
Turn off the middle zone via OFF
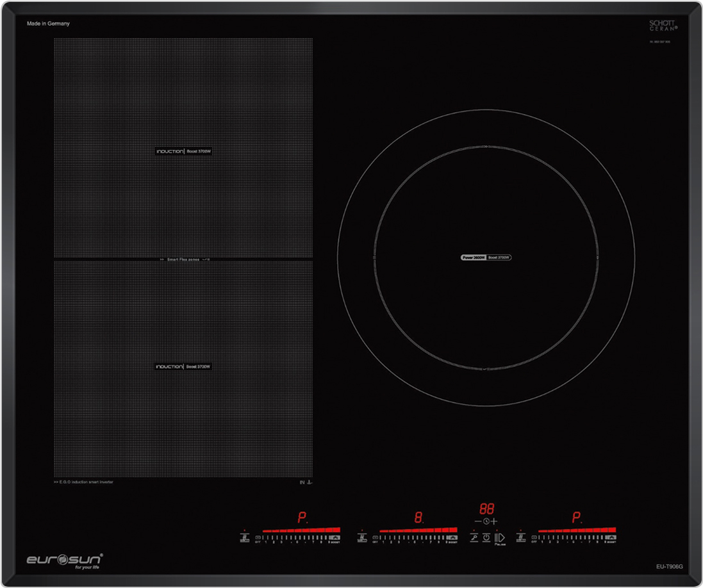[x=376, y=538]
